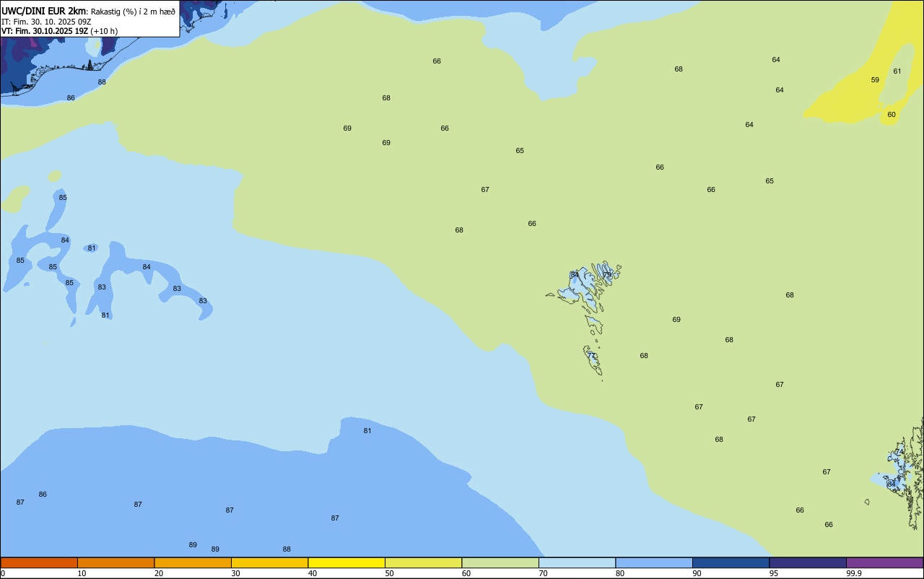Pick the 40–50 bright yellow legend swatch
This screenshot has height=579, width=924.
(x=346, y=562)
